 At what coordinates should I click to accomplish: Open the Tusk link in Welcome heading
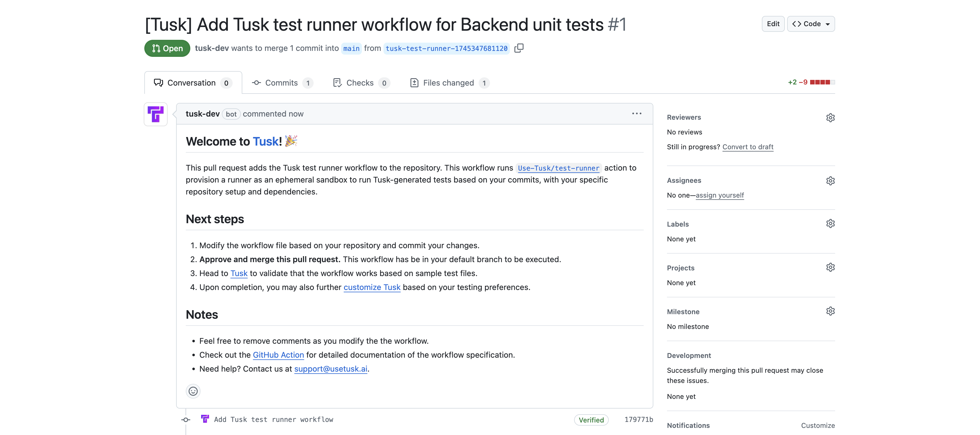[266, 141]
